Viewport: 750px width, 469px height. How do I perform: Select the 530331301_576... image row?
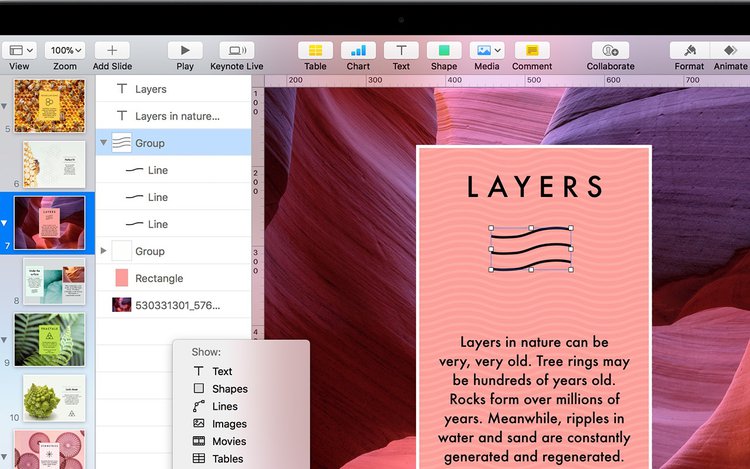tap(174, 305)
